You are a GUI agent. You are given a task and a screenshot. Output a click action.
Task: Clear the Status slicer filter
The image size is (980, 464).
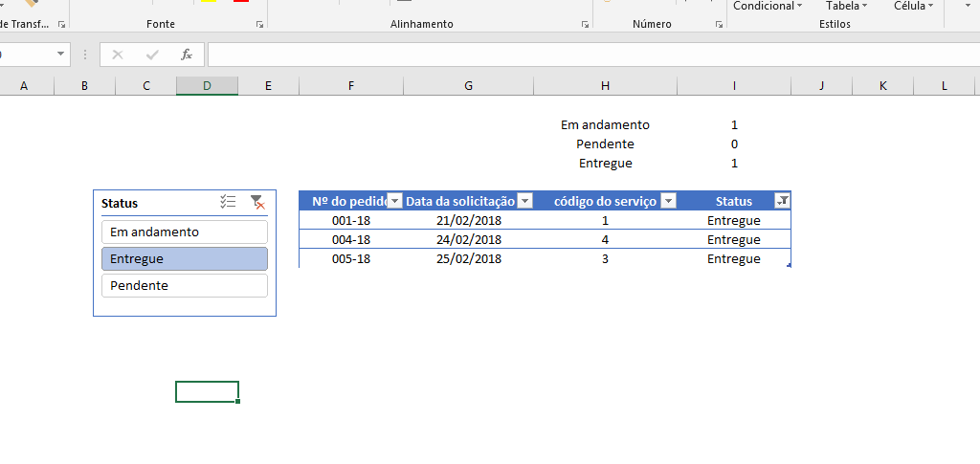[256, 202]
